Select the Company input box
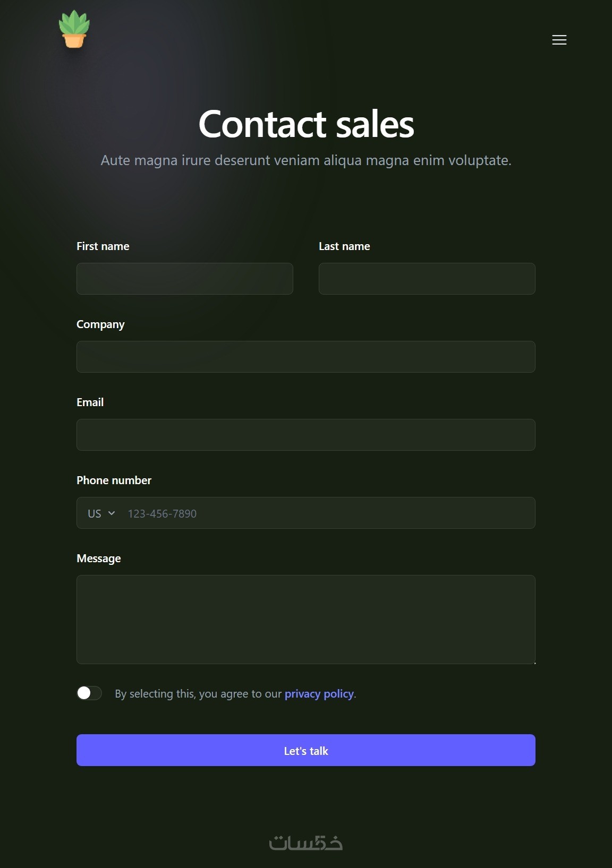612x868 pixels. (x=305, y=357)
